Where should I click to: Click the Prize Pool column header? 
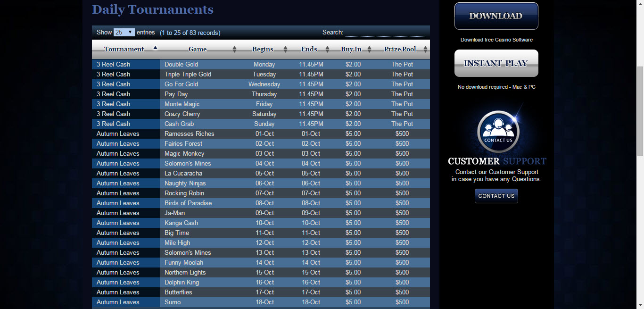pyautogui.click(x=402, y=49)
